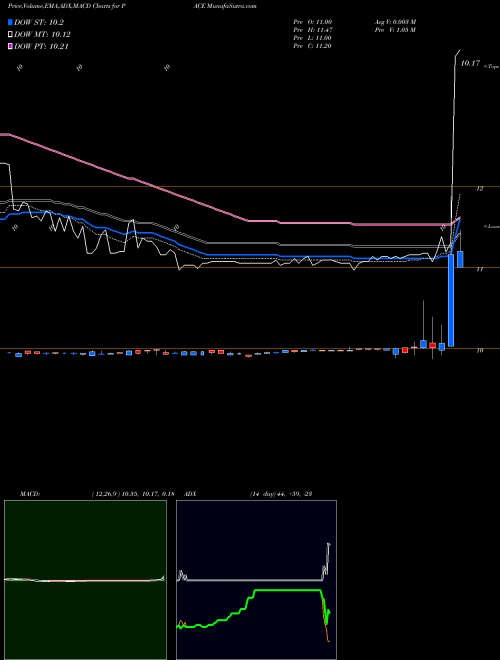Click the green line in the ADX panel
This screenshot has width=500, height=660.
coord(286,591)
